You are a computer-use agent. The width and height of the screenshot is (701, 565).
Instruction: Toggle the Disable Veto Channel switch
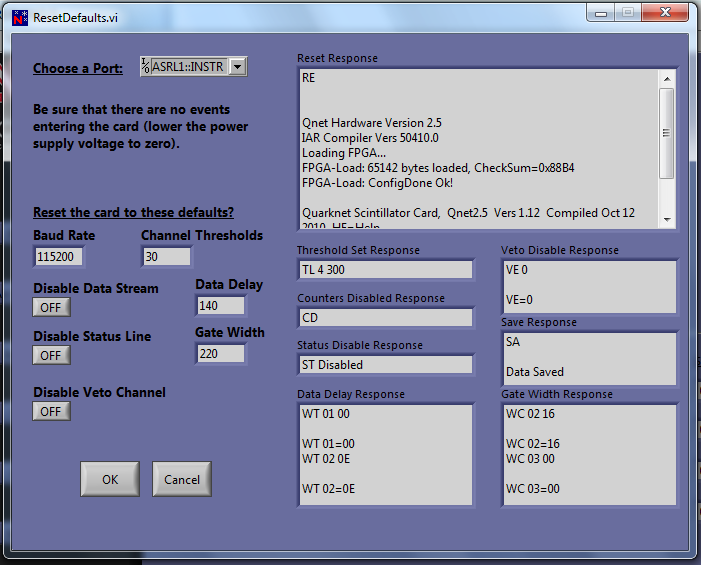(x=50, y=411)
